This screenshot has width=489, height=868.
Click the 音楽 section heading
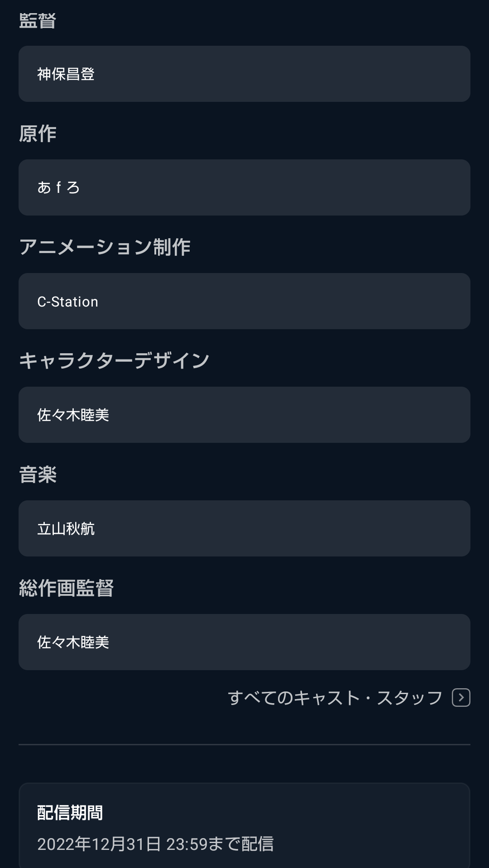[x=38, y=475]
